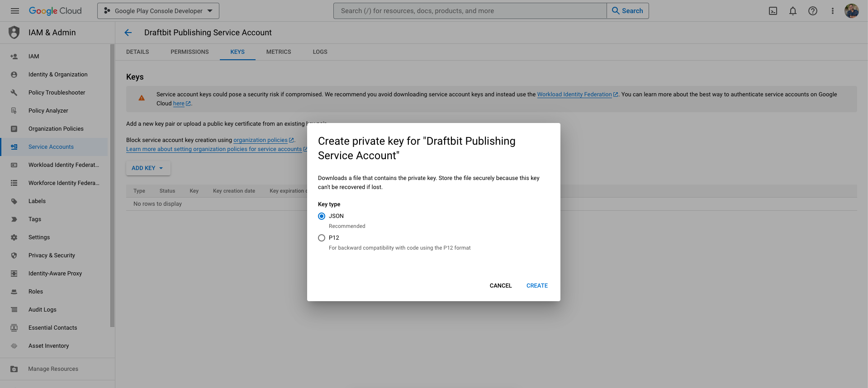Open the user account avatar
The height and width of the screenshot is (388, 868).
click(852, 11)
